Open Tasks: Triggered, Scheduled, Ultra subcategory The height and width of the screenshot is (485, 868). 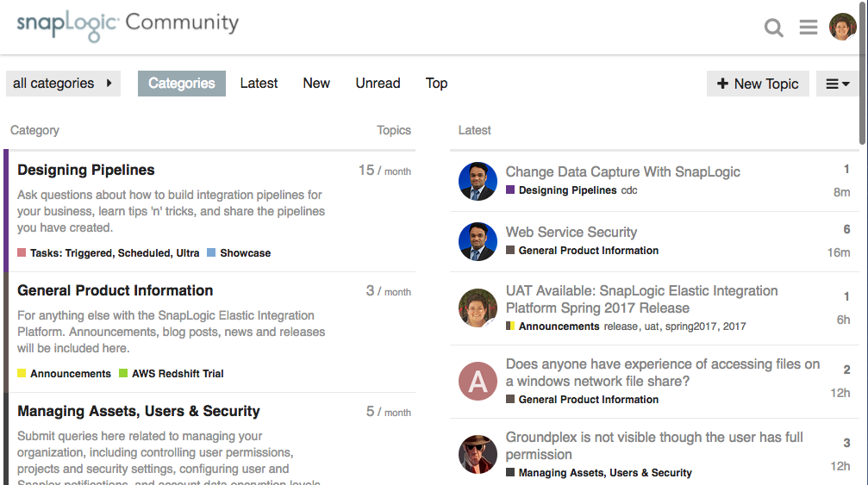[x=115, y=253]
